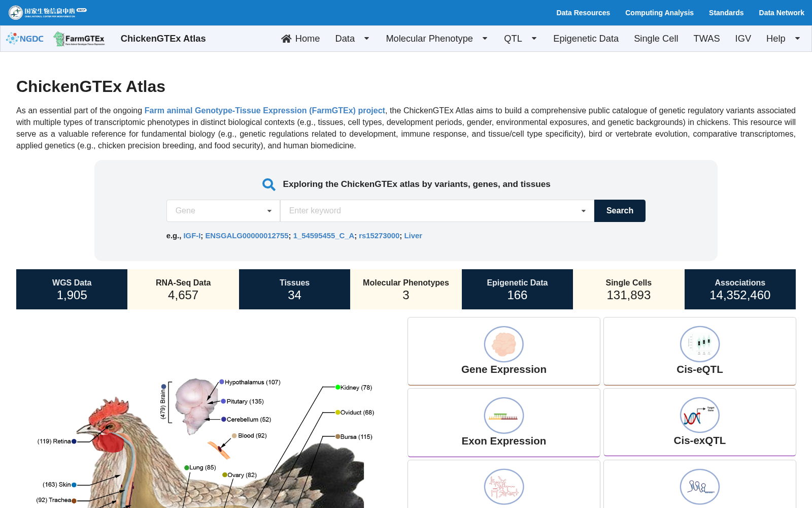Click the Epigenetic Data 166 tile
Image resolution: width=812 pixels, height=508 pixels.
(517, 289)
